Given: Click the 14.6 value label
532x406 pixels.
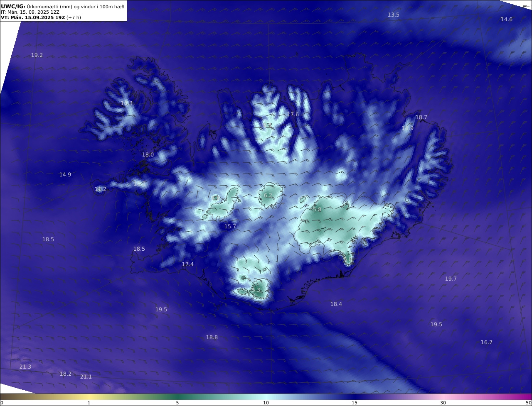Looking at the screenshot, I should coord(507,20).
